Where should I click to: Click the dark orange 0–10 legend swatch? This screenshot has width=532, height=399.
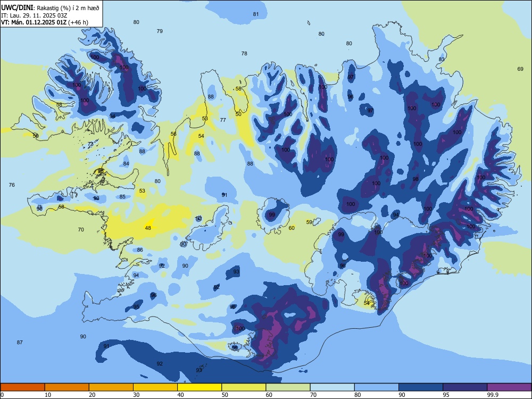coord(22,387)
